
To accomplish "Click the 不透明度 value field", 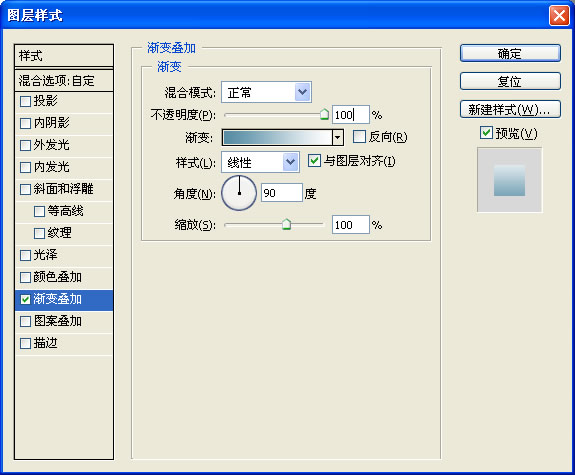I will pyautogui.click(x=350, y=115).
